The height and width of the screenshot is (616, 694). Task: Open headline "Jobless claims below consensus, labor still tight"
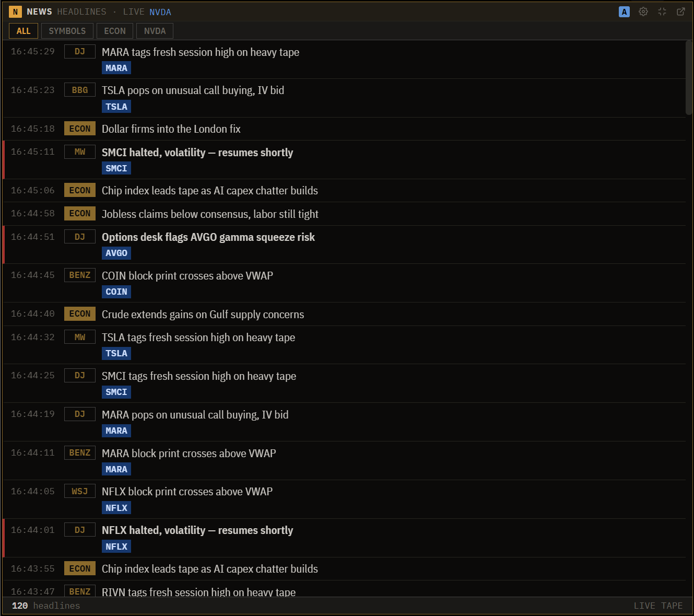(x=210, y=214)
